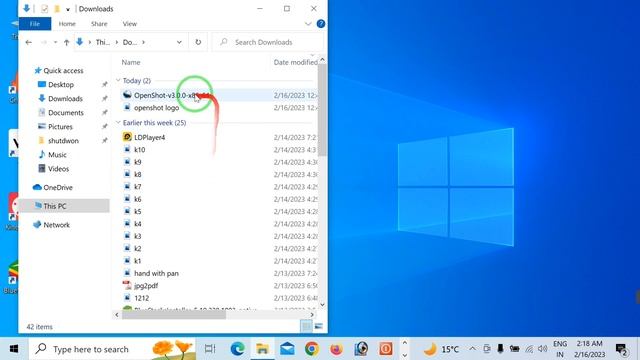640x360 pixels.
Task: Open the notification center icon
Action: [x=622, y=350]
